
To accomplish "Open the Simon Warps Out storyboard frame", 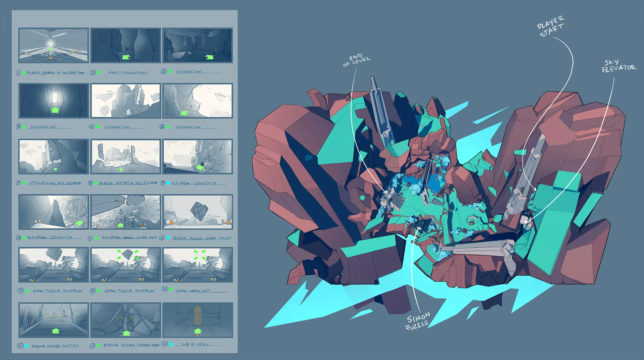I will 198,265.
